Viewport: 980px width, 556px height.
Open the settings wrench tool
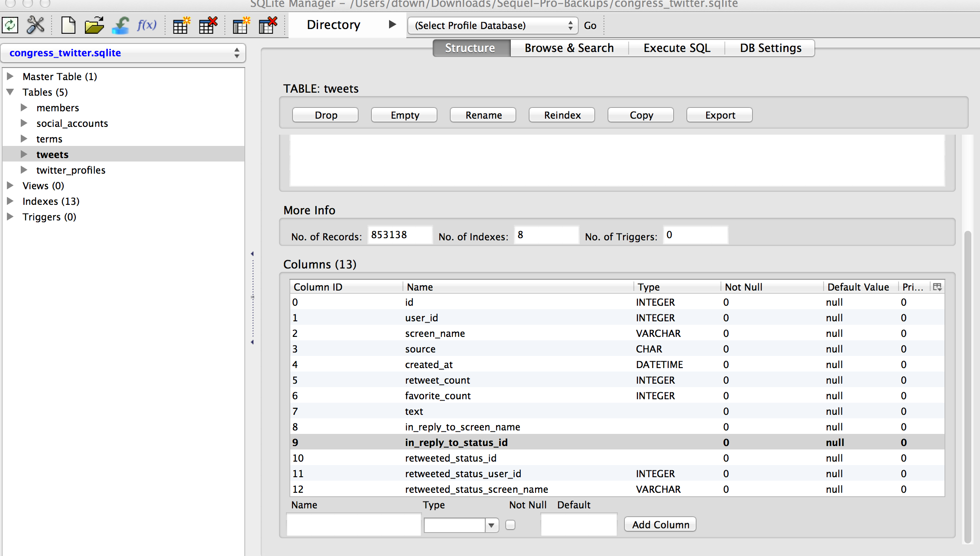pyautogui.click(x=36, y=25)
